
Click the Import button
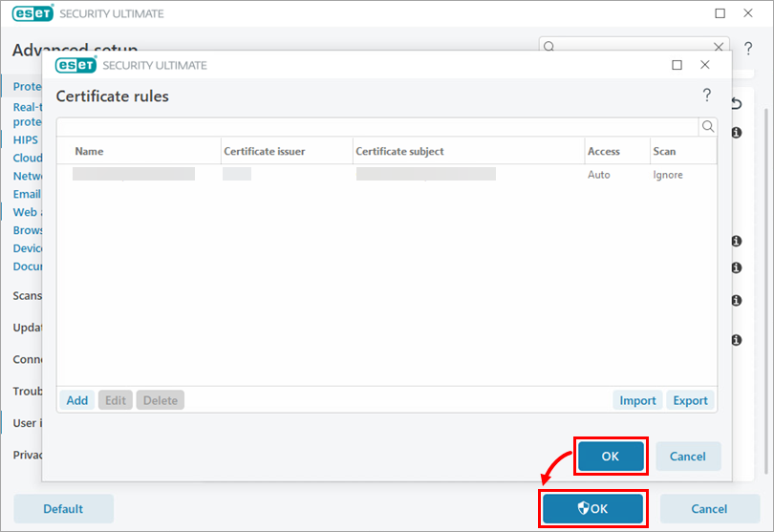pyautogui.click(x=637, y=400)
